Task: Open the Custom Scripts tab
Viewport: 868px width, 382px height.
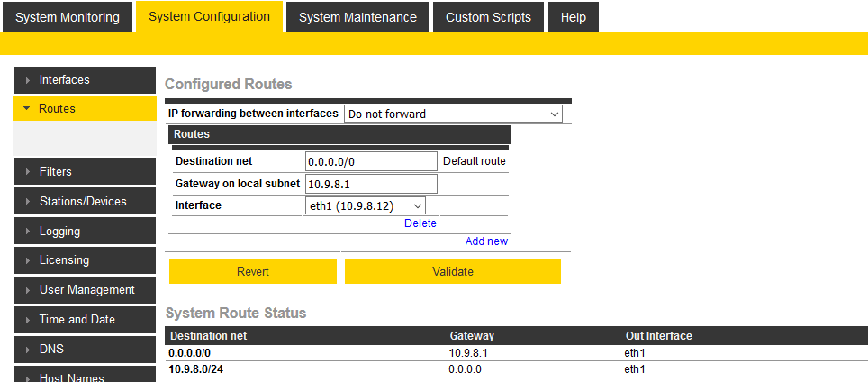Action: point(488,17)
